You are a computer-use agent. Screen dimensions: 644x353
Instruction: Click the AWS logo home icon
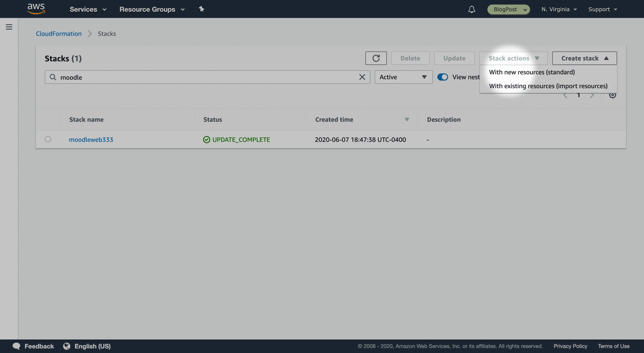(x=36, y=9)
